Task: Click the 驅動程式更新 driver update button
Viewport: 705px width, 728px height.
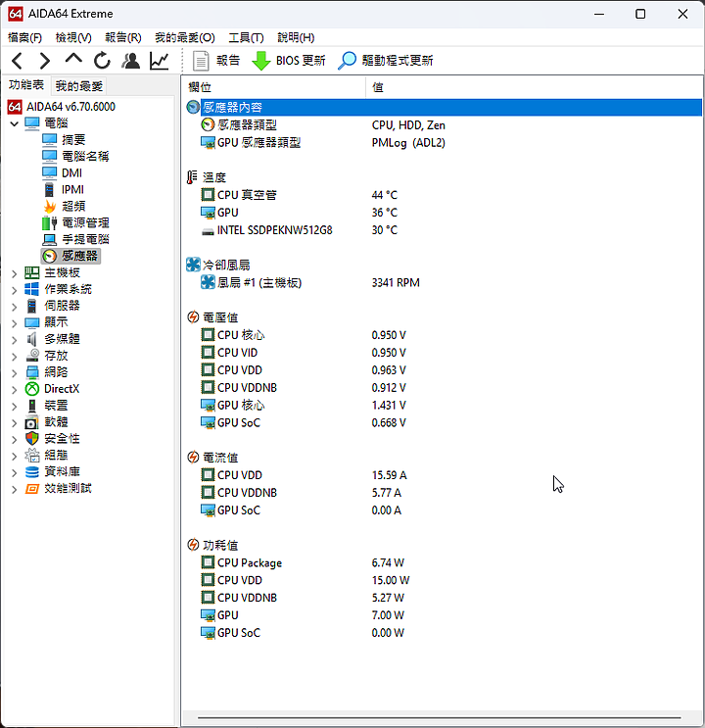Action: click(x=386, y=61)
